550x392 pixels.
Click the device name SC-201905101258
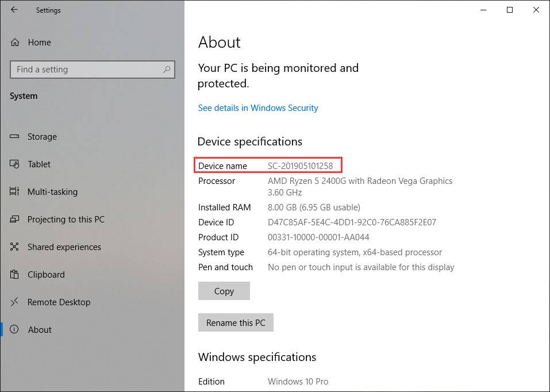[x=300, y=166]
